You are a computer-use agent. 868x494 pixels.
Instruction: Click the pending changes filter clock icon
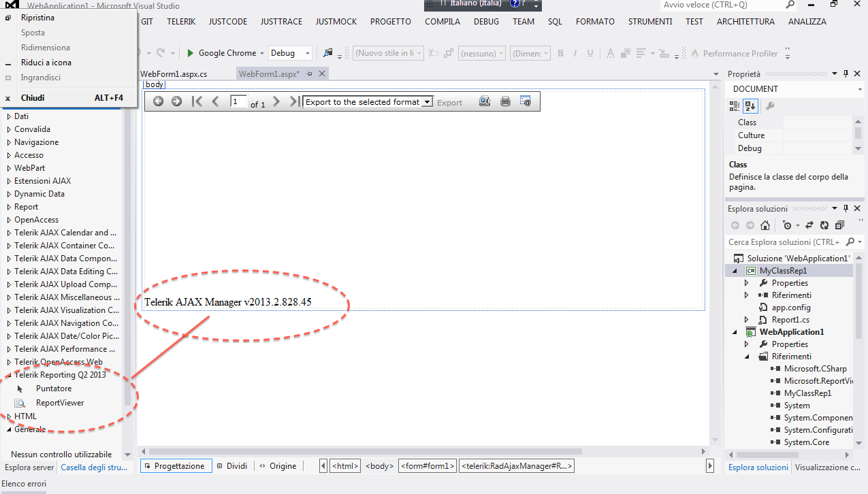(787, 225)
